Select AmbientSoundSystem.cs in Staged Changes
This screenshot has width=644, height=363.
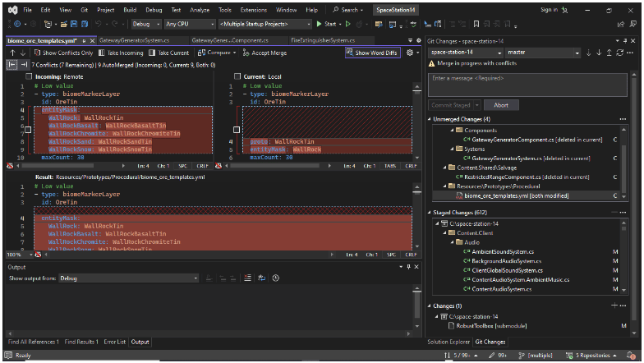[503, 251]
